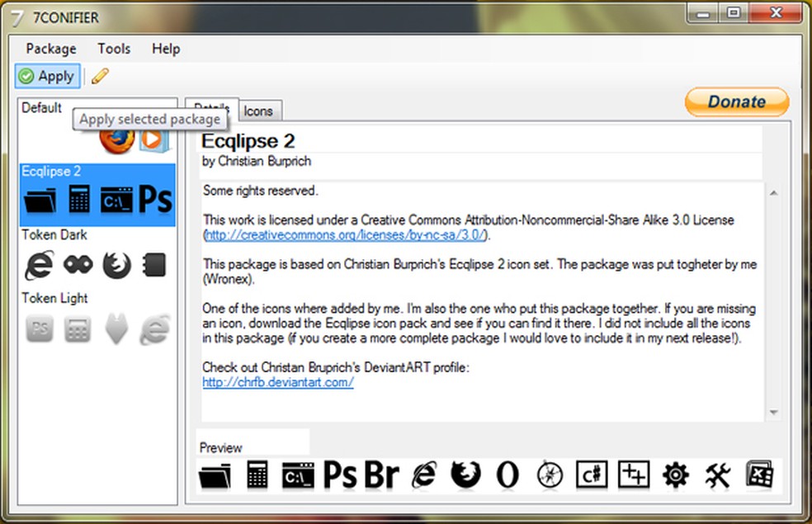This screenshot has width=812, height=524.
Task: Click the crossed tools icon in Preview
Action: tap(718, 475)
